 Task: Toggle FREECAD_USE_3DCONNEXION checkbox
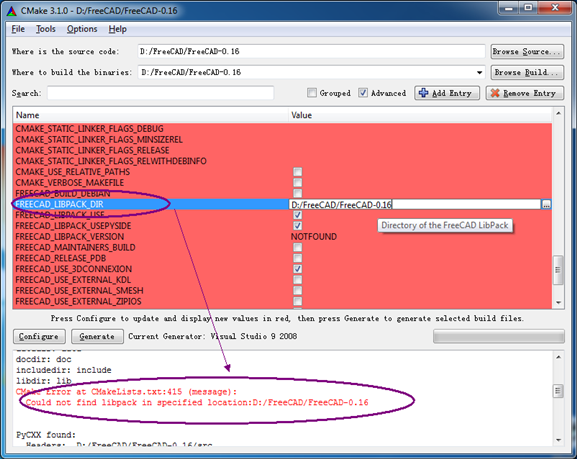297,269
